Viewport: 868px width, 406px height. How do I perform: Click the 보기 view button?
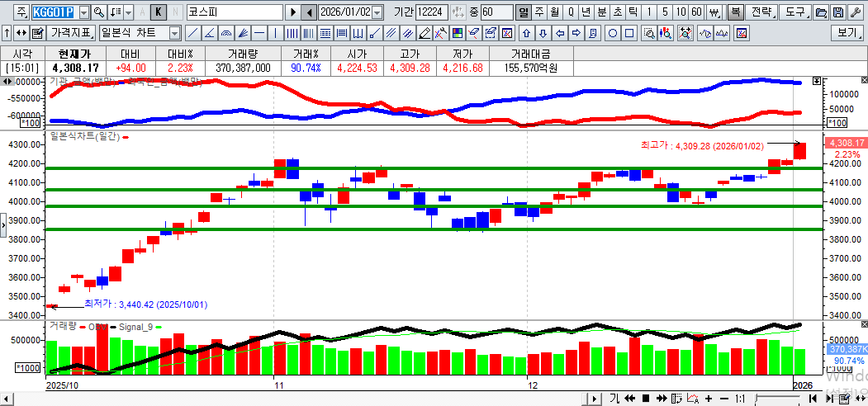pyautogui.click(x=847, y=33)
